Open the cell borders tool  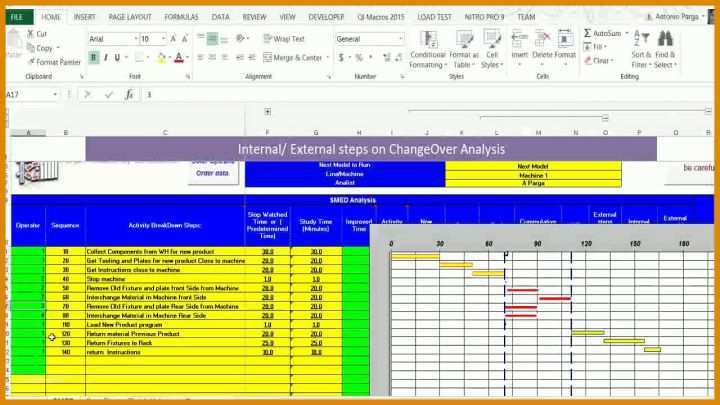tap(140, 58)
